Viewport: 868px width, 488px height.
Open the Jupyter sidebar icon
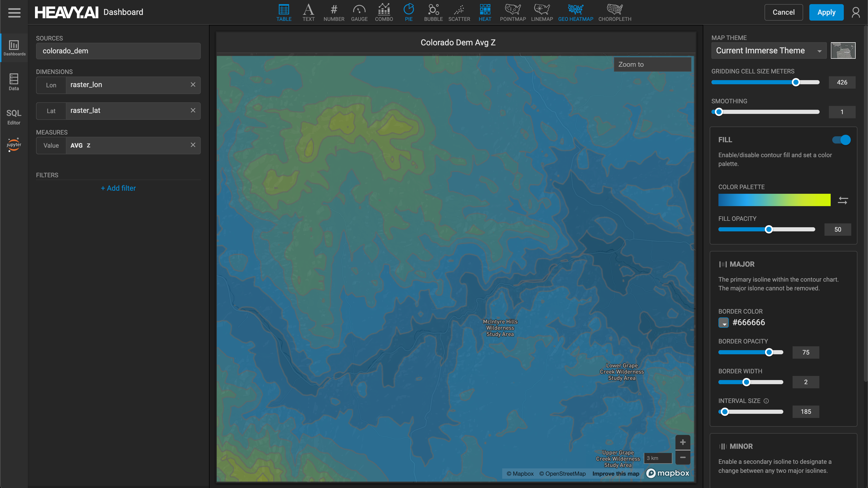(x=14, y=145)
